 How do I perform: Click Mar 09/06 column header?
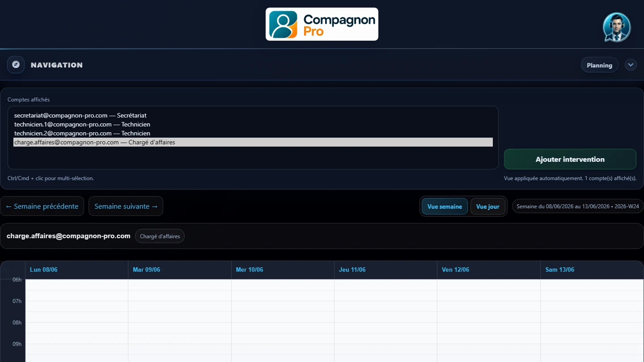pos(180,269)
